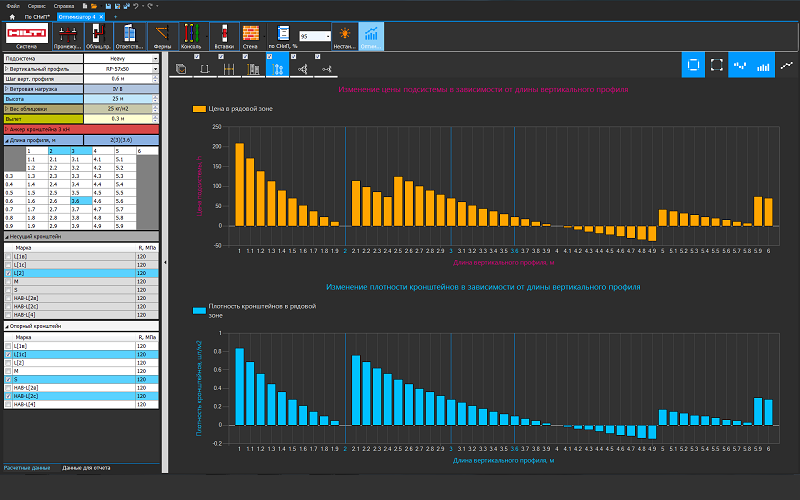Image resolution: width=800 pixels, height=500 pixels.
Task: Activate the Оптимизация chart icon
Action: [x=371, y=36]
